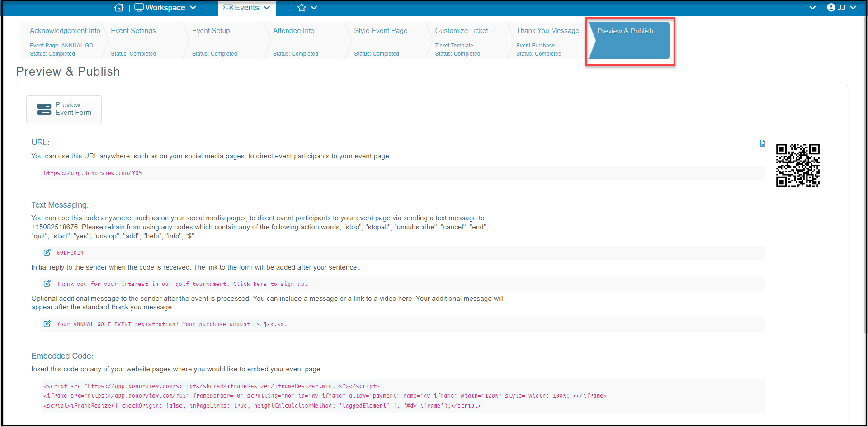Click the Ticket Template label
Viewport: 868px width, 427px height.
pos(454,46)
